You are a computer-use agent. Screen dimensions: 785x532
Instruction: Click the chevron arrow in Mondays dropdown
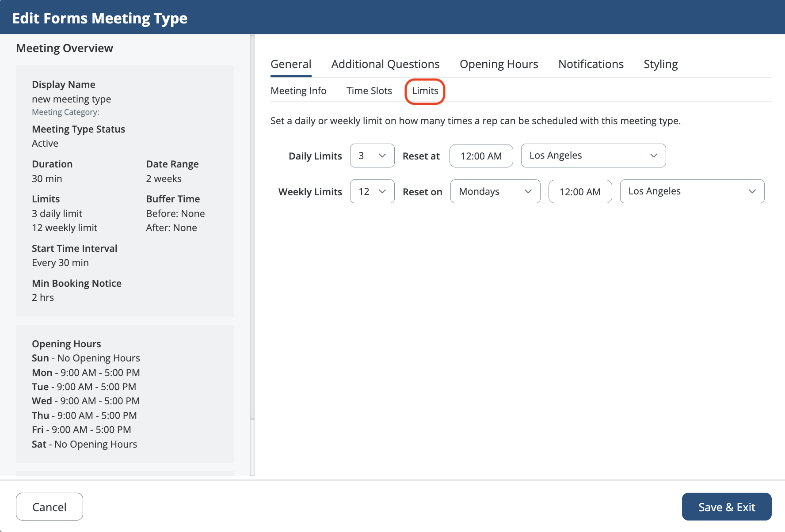[528, 191]
